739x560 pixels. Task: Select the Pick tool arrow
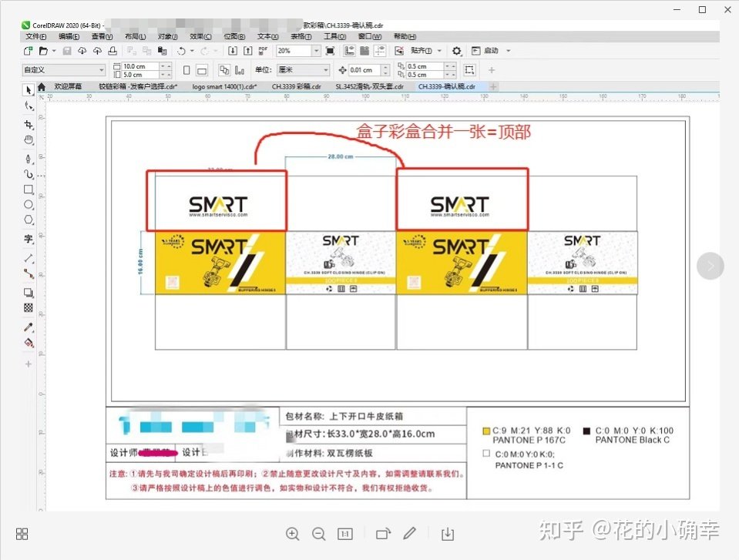[29, 89]
